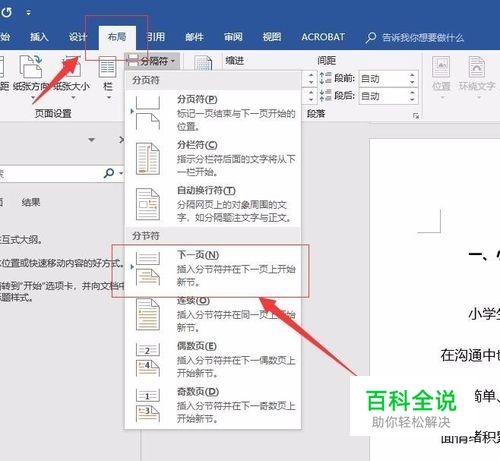500x461 pixels.
Task: Click the 段前 spacing before icon
Action: point(326,78)
